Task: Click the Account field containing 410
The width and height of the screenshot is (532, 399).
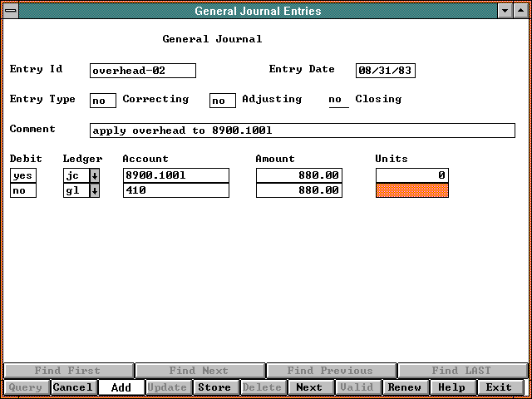Action: point(175,190)
